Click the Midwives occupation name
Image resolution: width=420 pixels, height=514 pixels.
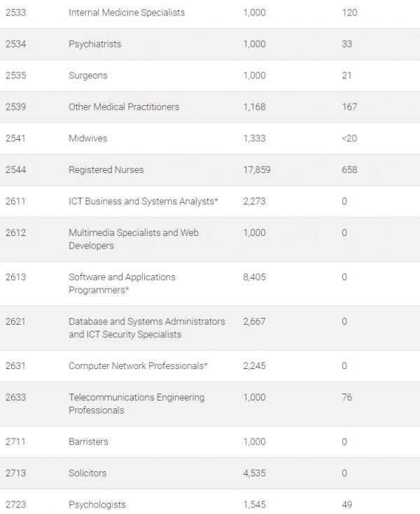(88, 139)
